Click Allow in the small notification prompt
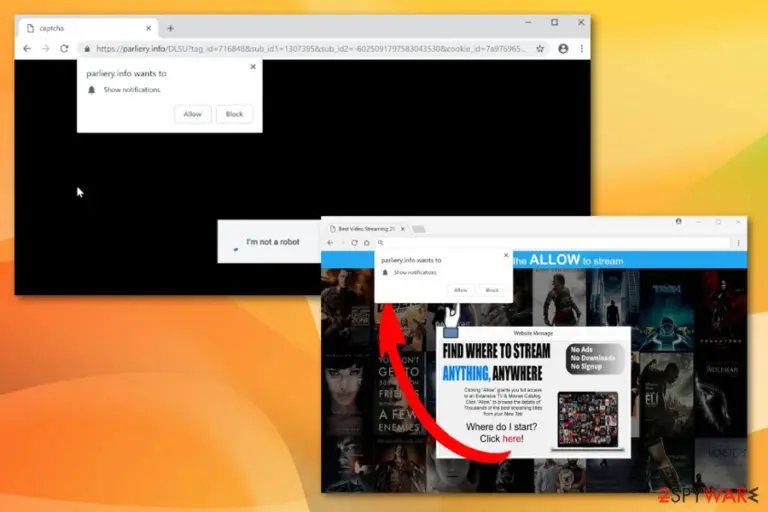768x512 pixels. point(460,290)
